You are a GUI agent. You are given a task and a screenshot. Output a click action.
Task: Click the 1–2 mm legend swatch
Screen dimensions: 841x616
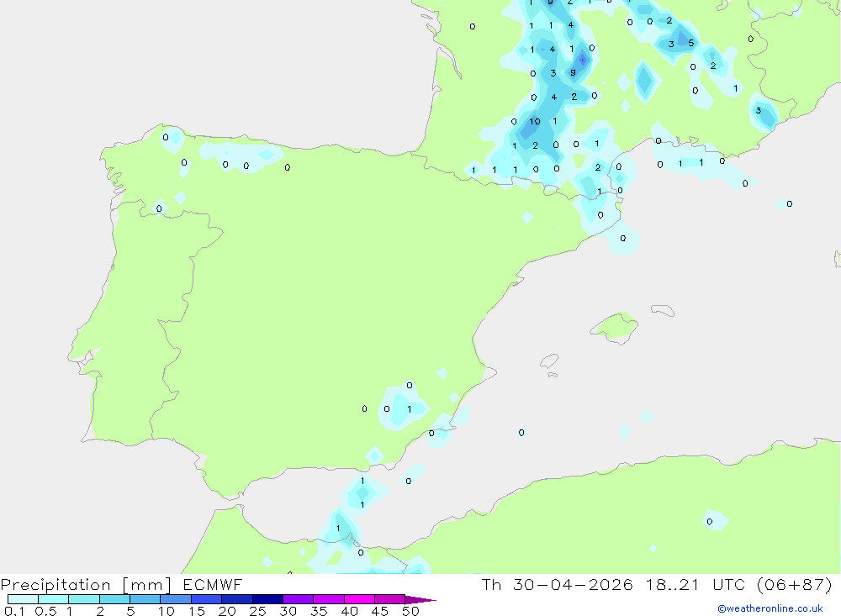pyautogui.click(x=84, y=599)
